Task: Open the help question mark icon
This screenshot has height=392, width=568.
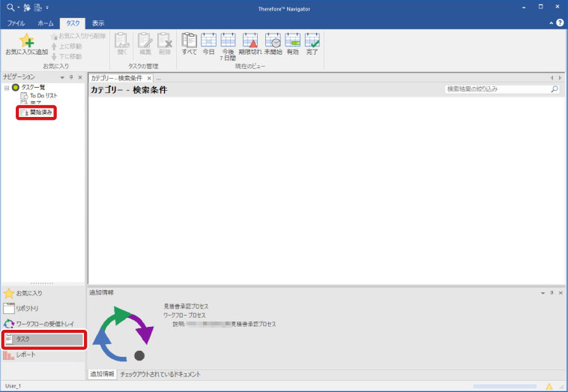Action: tap(560, 23)
